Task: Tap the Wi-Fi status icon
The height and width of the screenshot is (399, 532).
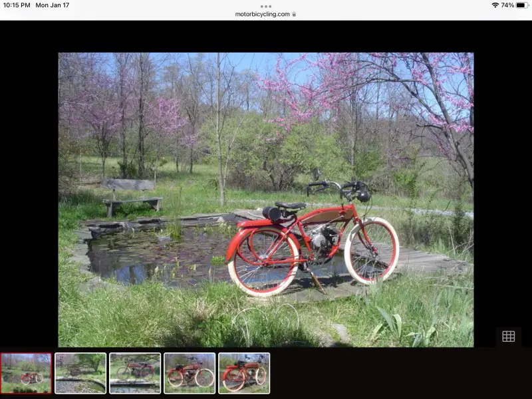Action: pyautogui.click(x=495, y=5)
